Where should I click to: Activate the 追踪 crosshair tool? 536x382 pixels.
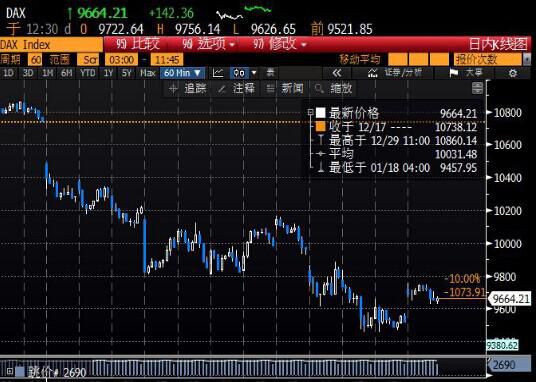coord(188,89)
